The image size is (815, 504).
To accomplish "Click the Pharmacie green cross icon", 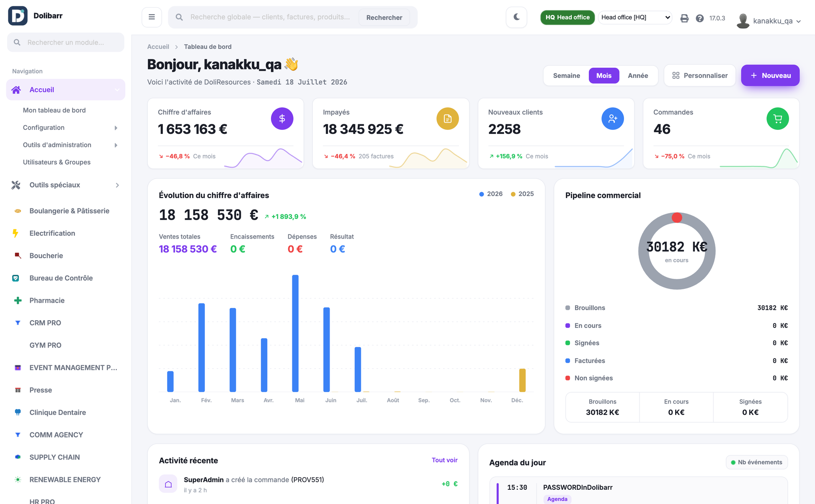I will tap(18, 301).
